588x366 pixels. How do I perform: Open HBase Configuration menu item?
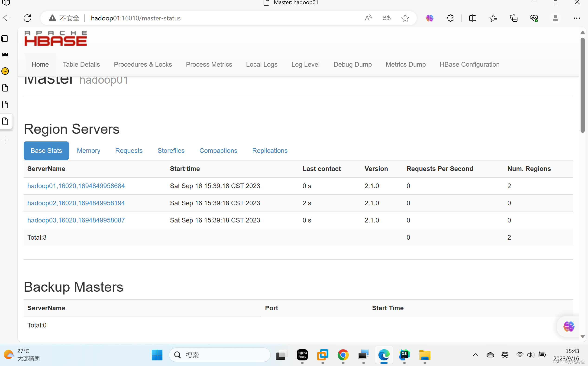coord(469,64)
